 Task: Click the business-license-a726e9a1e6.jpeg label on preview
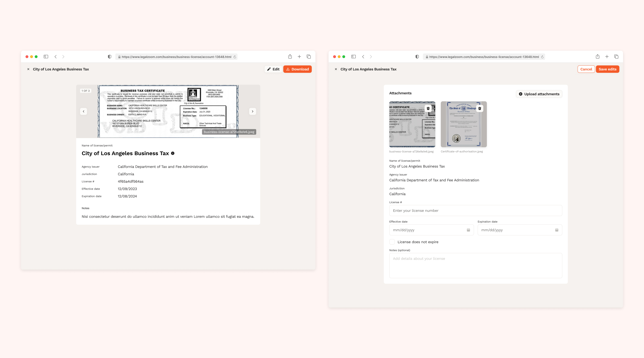tap(229, 132)
